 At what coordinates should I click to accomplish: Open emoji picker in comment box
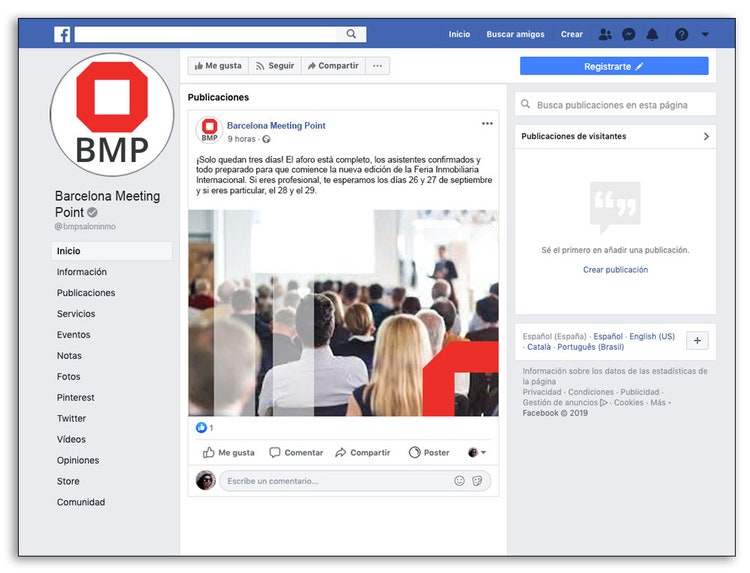pos(459,481)
